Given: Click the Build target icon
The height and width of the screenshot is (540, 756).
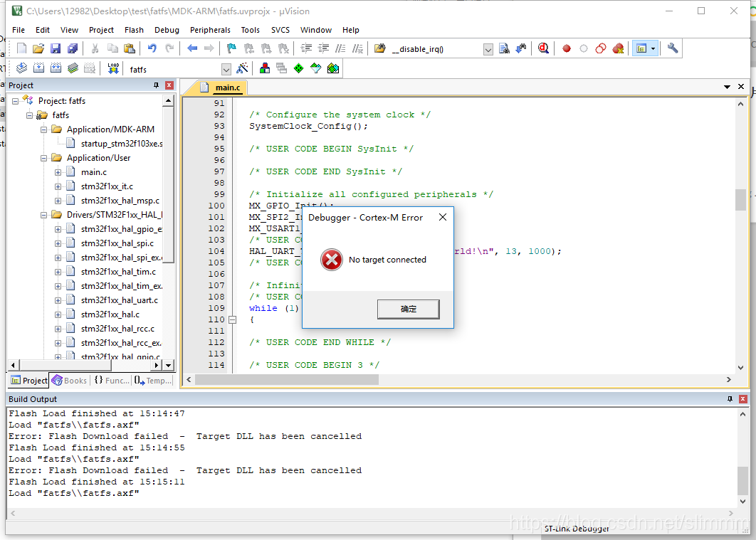Looking at the screenshot, I should (x=38, y=68).
